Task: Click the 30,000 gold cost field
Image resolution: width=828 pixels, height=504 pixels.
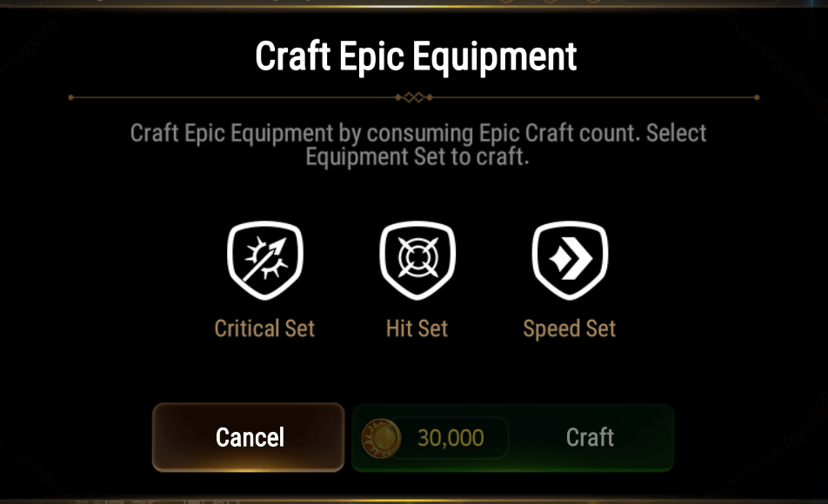Action: coord(450,438)
